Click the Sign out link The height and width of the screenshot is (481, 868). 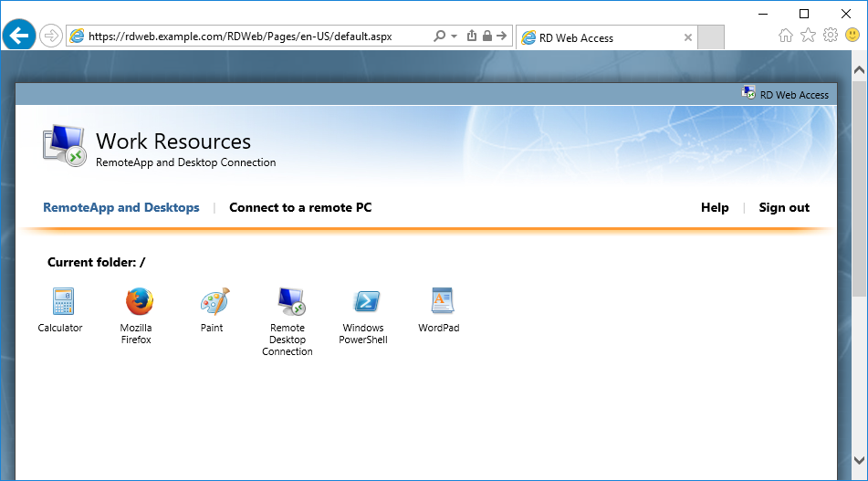click(784, 207)
